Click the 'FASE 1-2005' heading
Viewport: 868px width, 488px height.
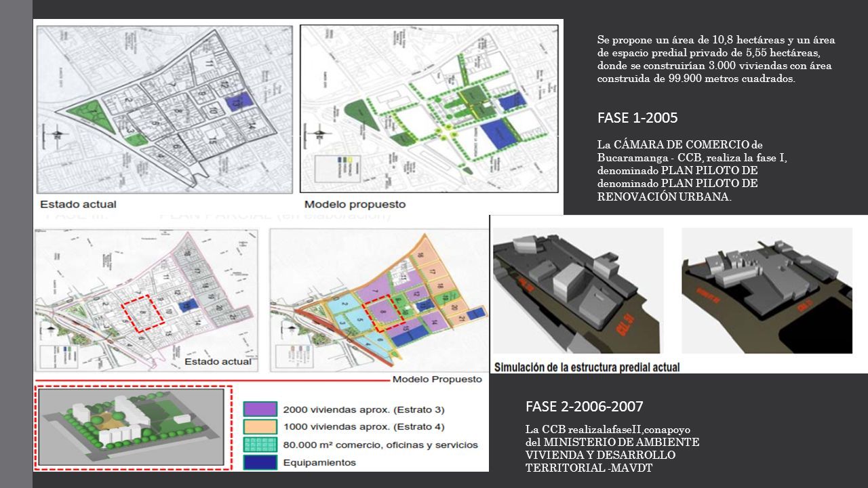[x=637, y=118]
